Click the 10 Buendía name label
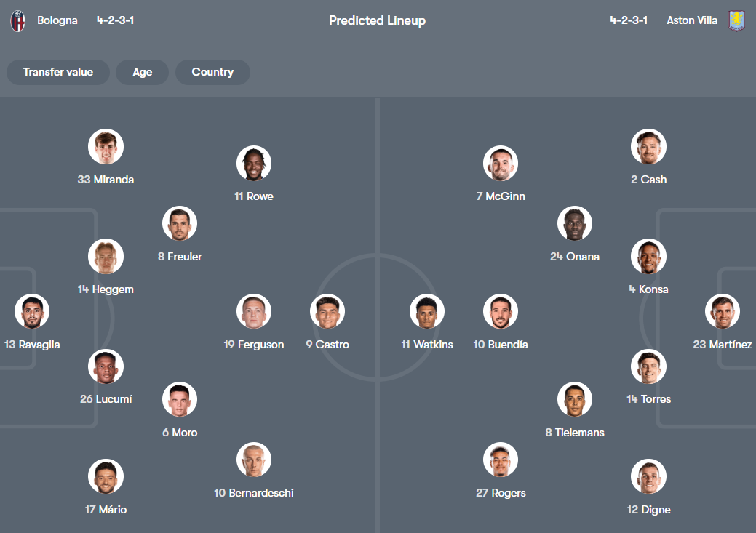The height and width of the screenshot is (533, 756). (501, 345)
